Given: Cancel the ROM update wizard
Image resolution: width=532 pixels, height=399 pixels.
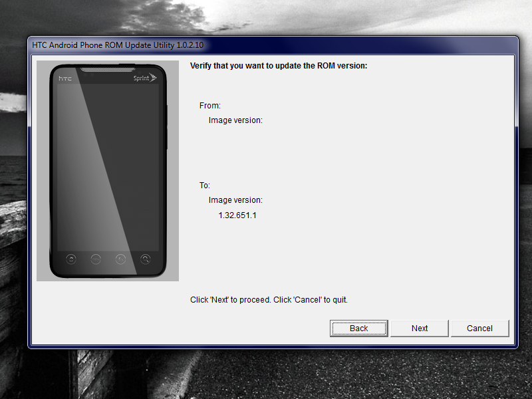Looking at the screenshot, I should click(479, 328).
